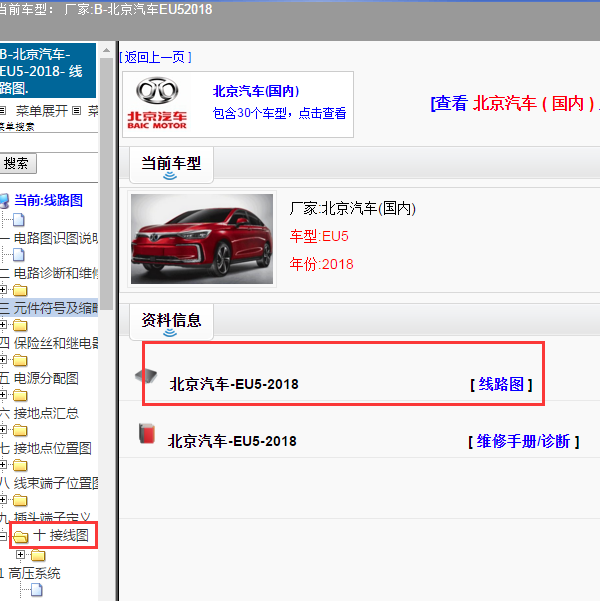Viewport: 600px width, 601px height.
Task: Open the '北京汽车(国内)' brand link
Action: click(256, 91)
